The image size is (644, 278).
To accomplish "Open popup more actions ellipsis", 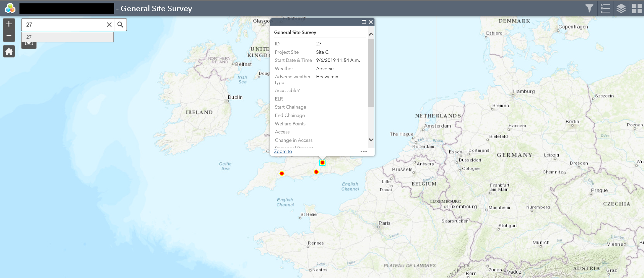I will coord(364,152).
